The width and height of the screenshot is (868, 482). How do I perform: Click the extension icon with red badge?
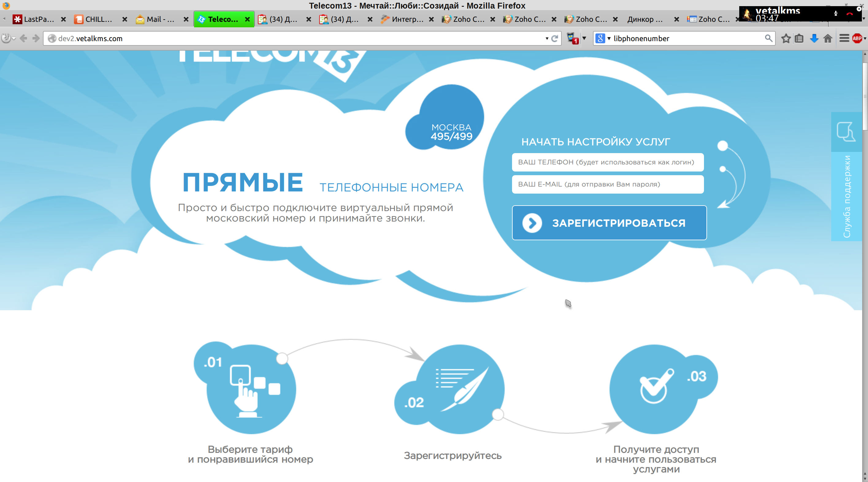tap(572, 38)
